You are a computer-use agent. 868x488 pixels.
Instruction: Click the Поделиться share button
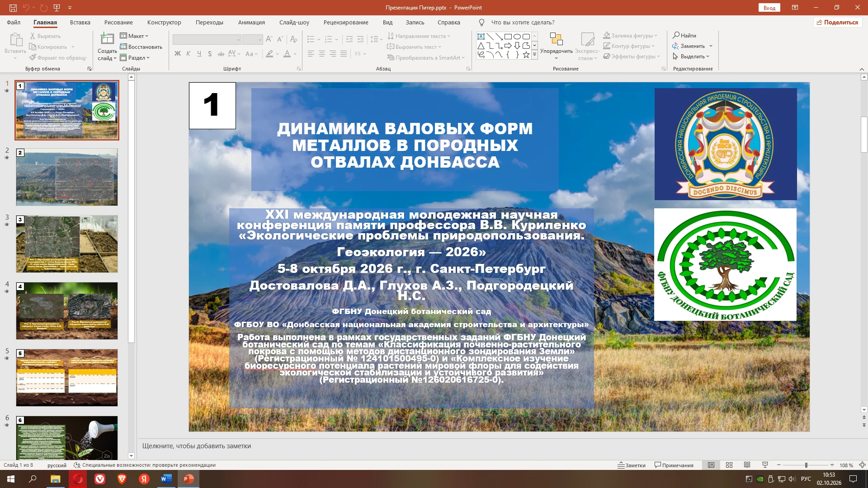838,23
